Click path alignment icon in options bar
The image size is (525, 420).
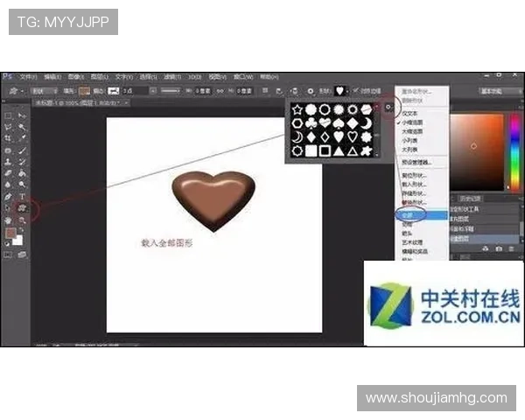279,91
